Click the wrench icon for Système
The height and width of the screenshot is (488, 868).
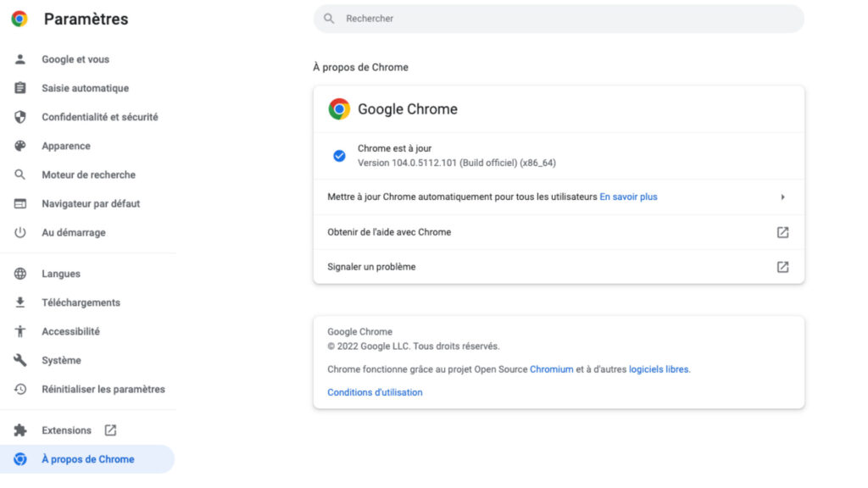20,360
